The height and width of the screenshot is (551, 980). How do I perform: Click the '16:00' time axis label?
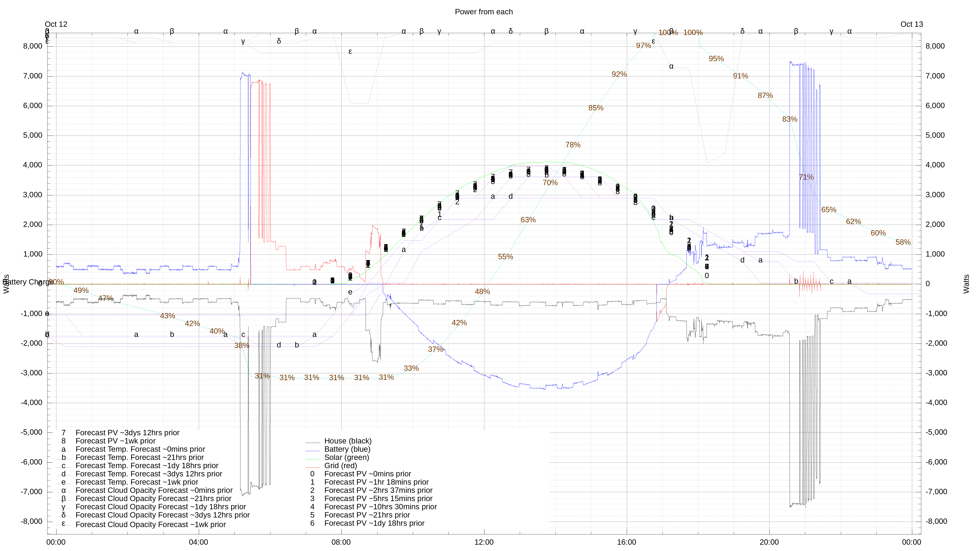tap(627, 542)
